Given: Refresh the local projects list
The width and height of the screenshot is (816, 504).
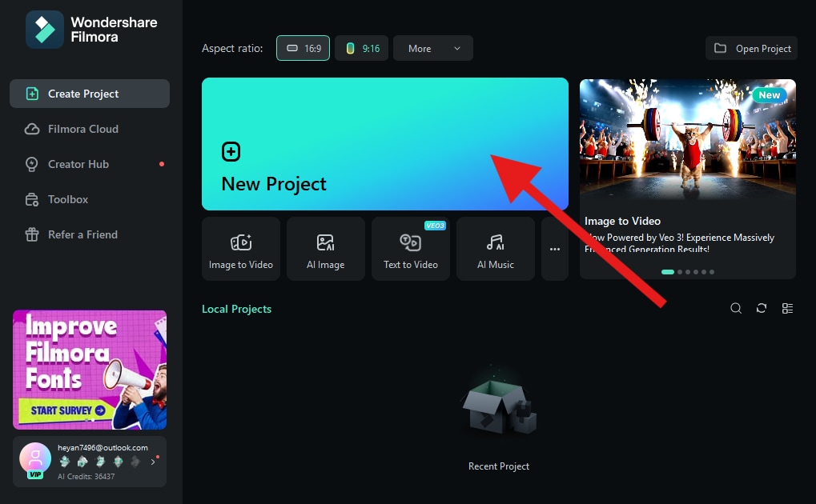Looking at the screenshot, I should (x=762, y=309).
